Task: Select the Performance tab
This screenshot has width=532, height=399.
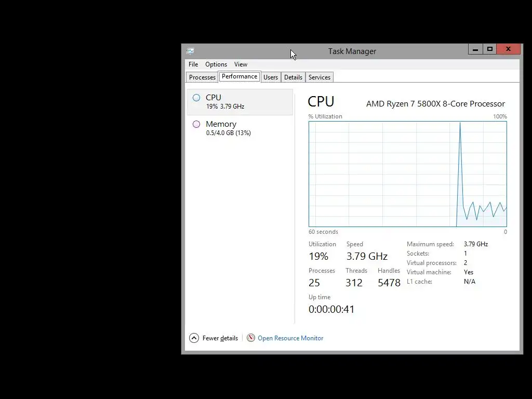Action: [x=240, y=77]
